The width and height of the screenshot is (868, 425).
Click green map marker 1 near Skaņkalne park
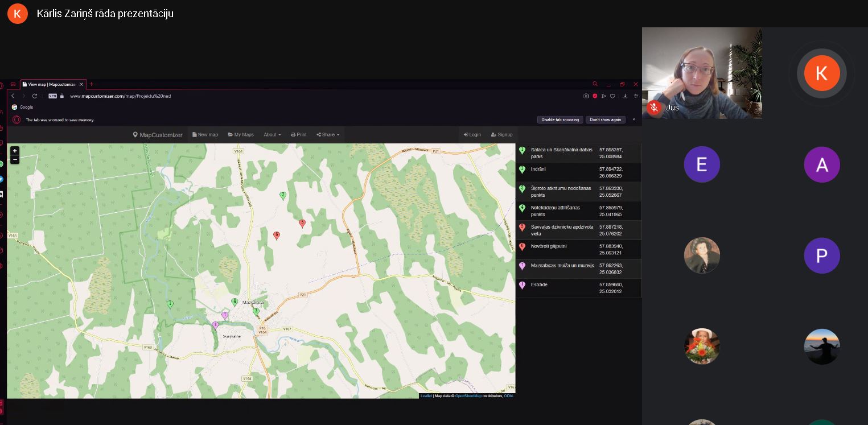[x=170, y=304]
